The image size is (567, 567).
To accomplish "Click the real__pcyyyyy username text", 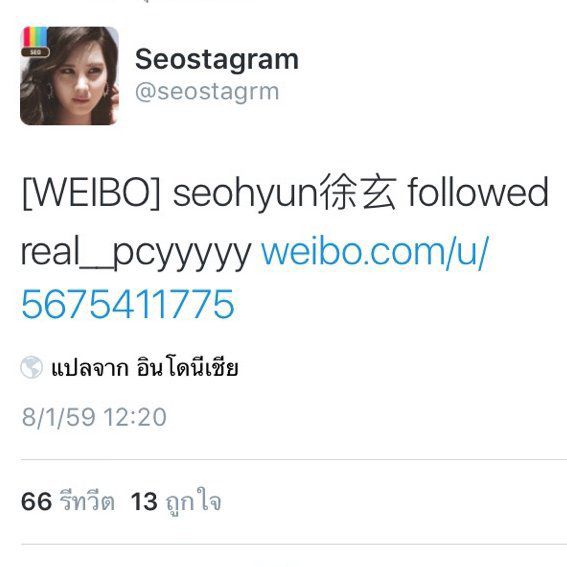I will coord(136,252).
